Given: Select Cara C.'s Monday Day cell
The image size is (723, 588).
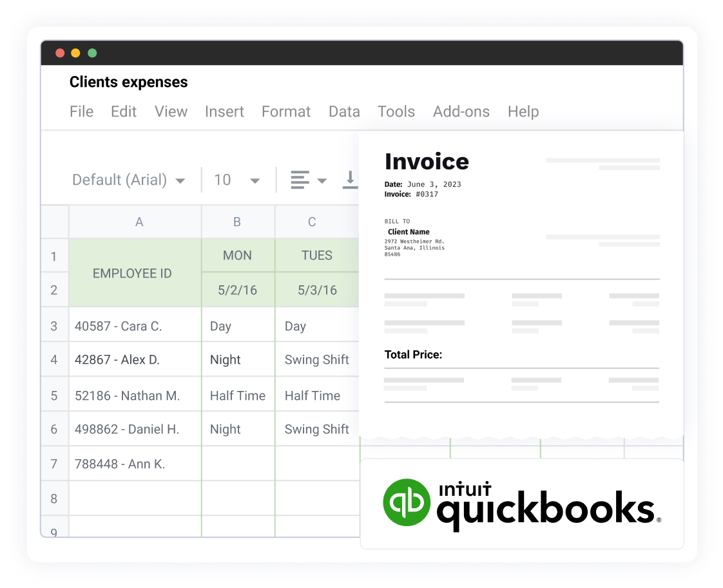Looking at the screenshot, I should point(238,326).
